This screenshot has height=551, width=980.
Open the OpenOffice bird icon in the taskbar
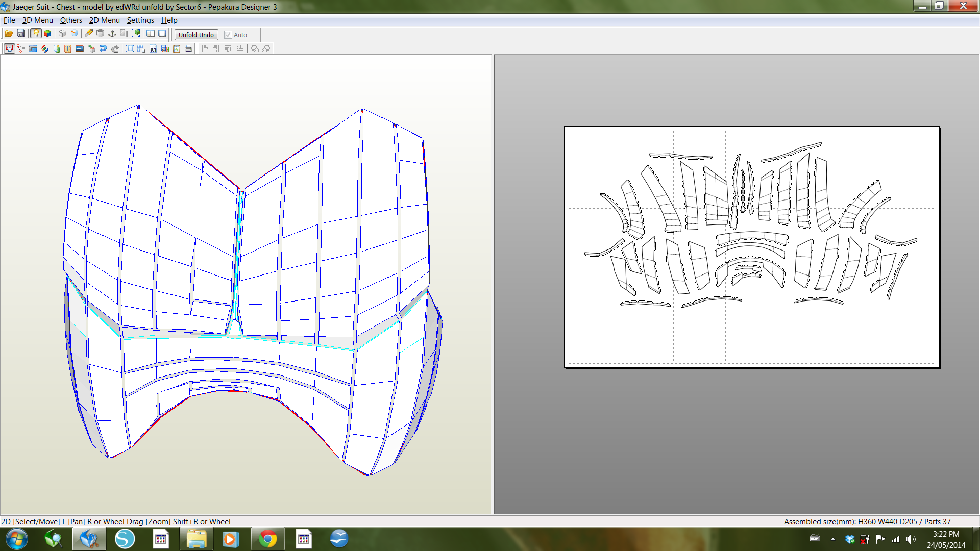tap(339, 539)
